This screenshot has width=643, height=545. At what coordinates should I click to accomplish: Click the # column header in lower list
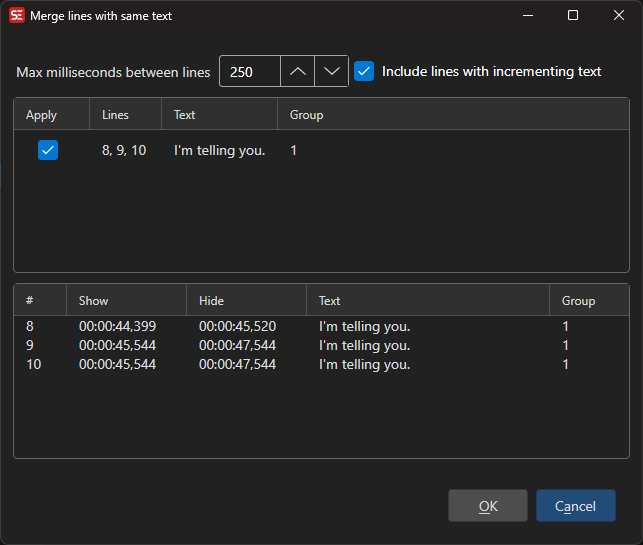(x=30, y=300)
